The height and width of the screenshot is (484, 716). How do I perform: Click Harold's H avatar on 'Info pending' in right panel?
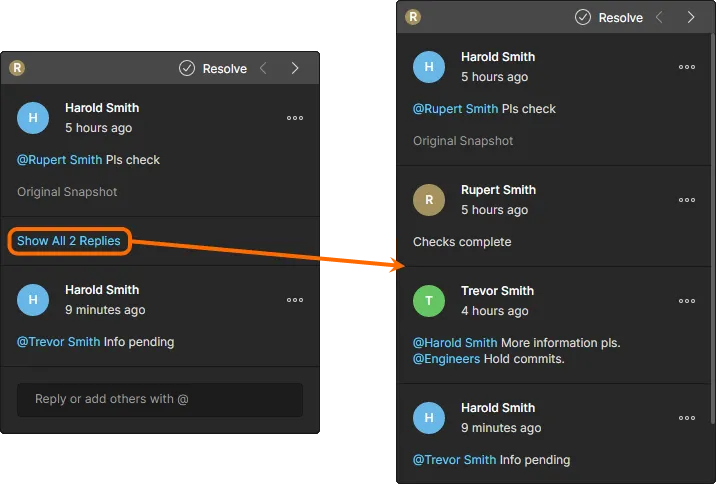pyautogui.click(x=429, y=418)
